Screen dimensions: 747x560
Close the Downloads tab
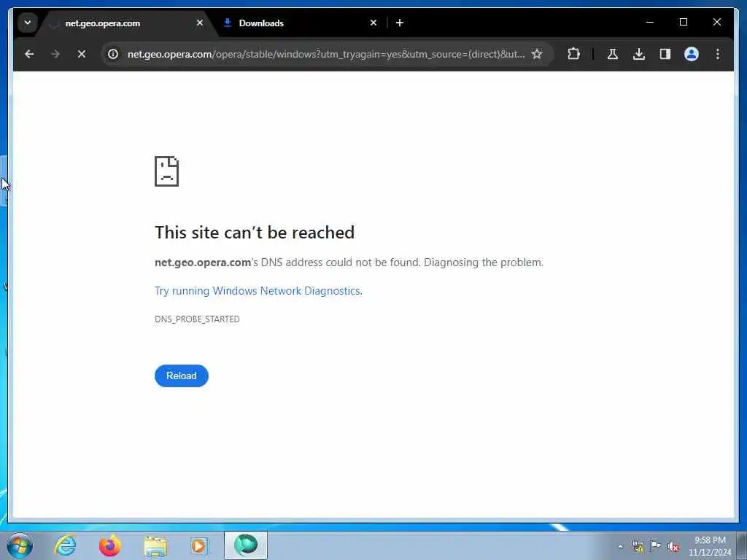pyautogui.click(x=373, y=23)
